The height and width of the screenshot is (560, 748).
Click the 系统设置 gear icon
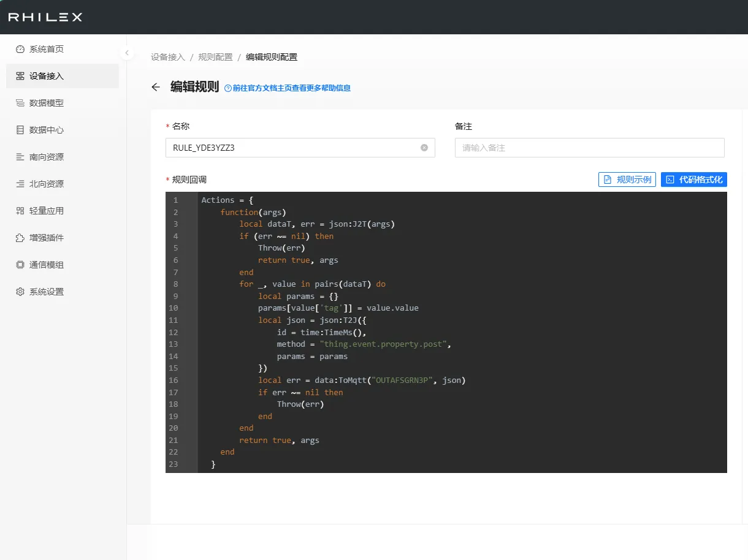click(x=20, y=292)
